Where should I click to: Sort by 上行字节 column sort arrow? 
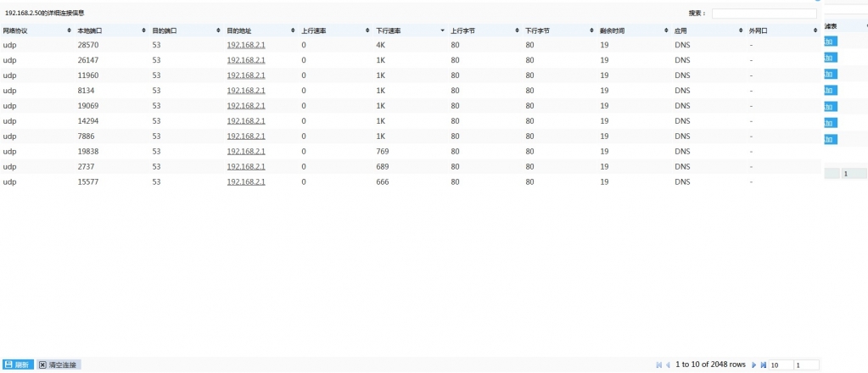click(517, 31)
